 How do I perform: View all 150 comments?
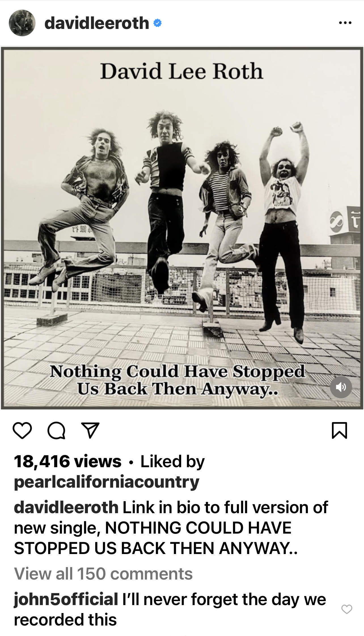click(103, 574)
